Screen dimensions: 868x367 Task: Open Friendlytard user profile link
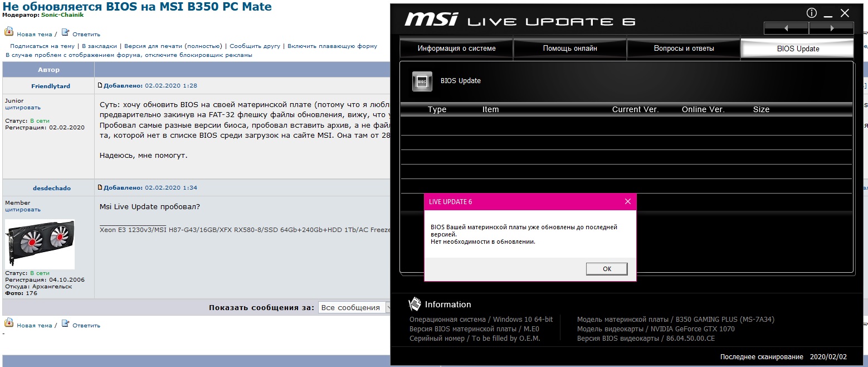[51, 86]
